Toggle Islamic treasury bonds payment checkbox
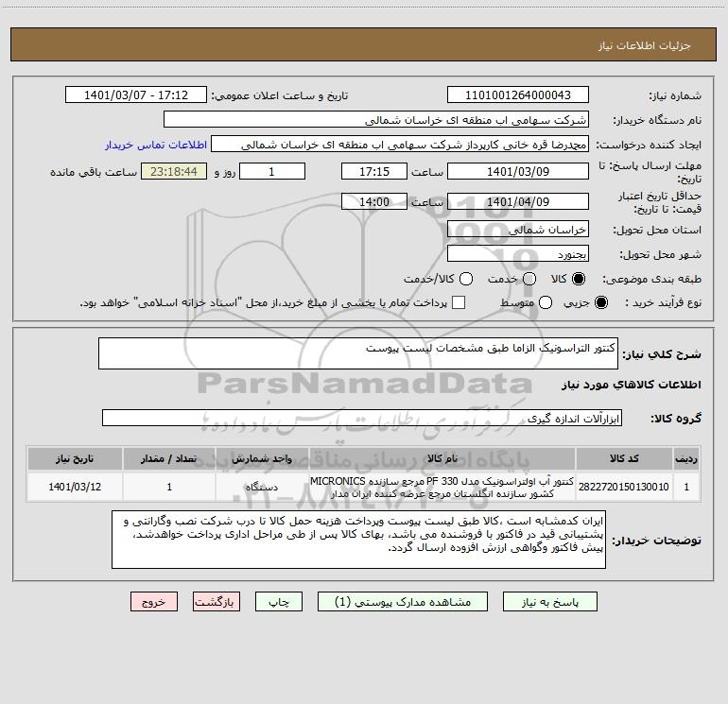The height and width of the screenshot is (704, 728). [459, 302]
